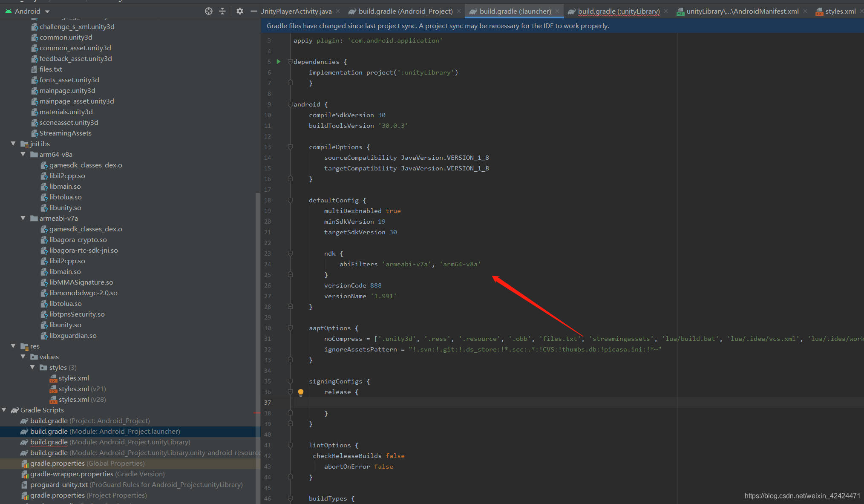Fold the ndk block
The width and height of the screenshot is (864, 504).
(290, 253)
